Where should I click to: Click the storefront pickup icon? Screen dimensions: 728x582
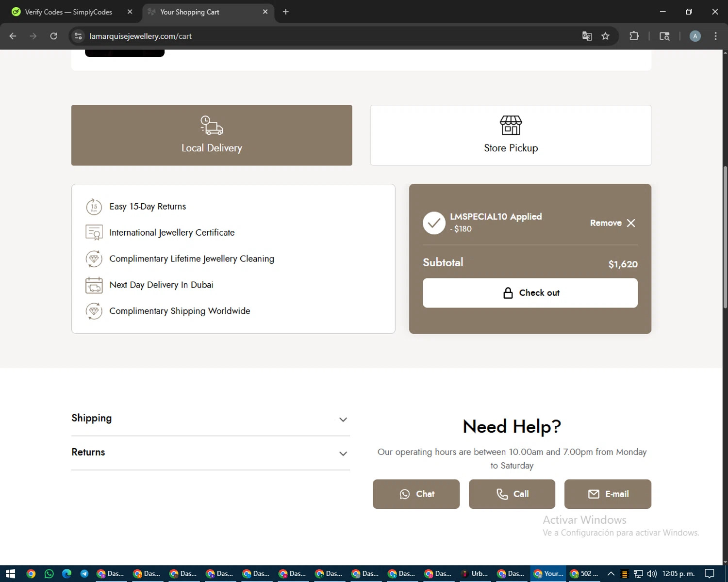[x=511, y=125]
